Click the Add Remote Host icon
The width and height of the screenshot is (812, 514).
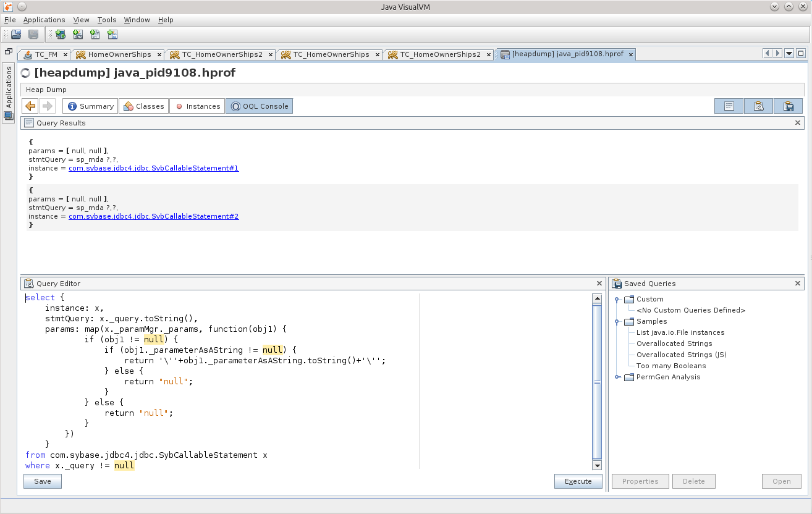coord(60,35)
